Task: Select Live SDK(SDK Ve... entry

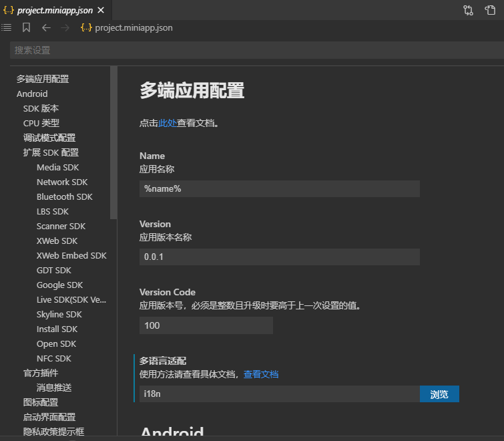Action: (71, 300)
